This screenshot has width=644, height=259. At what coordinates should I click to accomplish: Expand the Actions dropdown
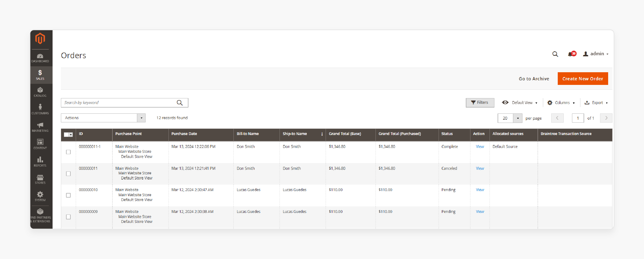point(103,118)
